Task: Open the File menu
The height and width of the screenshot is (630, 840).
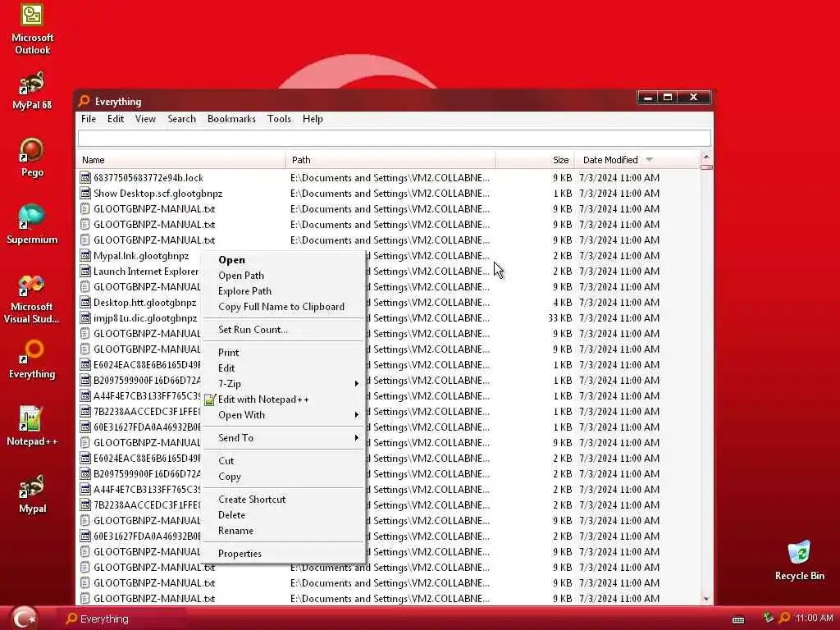Action: tap(89, 119)
